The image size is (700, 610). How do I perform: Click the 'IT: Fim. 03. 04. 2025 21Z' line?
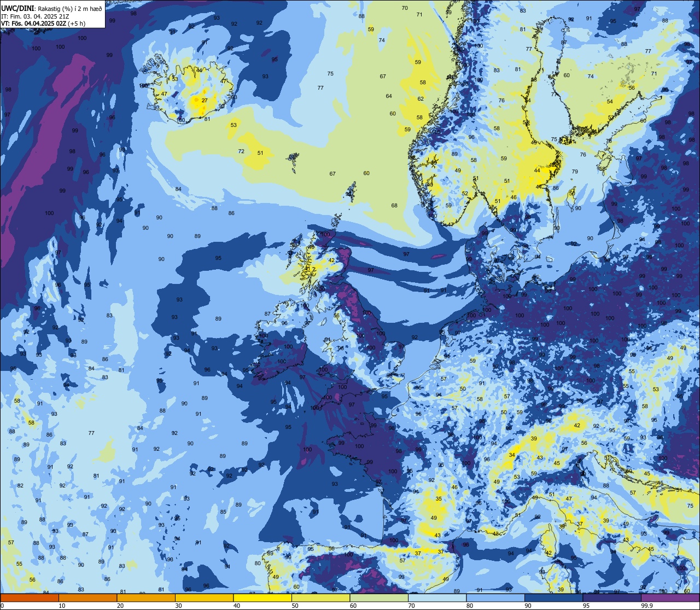(34, 16)
